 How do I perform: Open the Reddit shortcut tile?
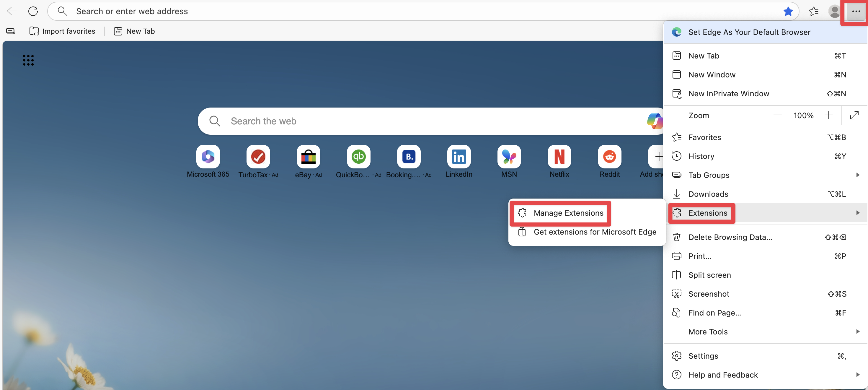[x=609, y=157]
